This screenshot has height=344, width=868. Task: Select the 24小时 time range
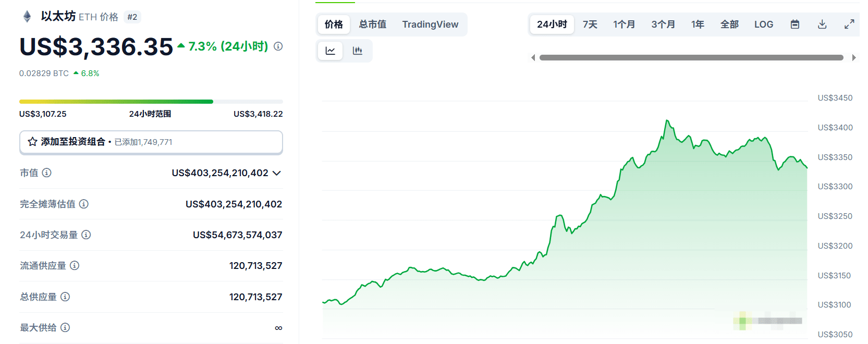(x=552, y=24)
